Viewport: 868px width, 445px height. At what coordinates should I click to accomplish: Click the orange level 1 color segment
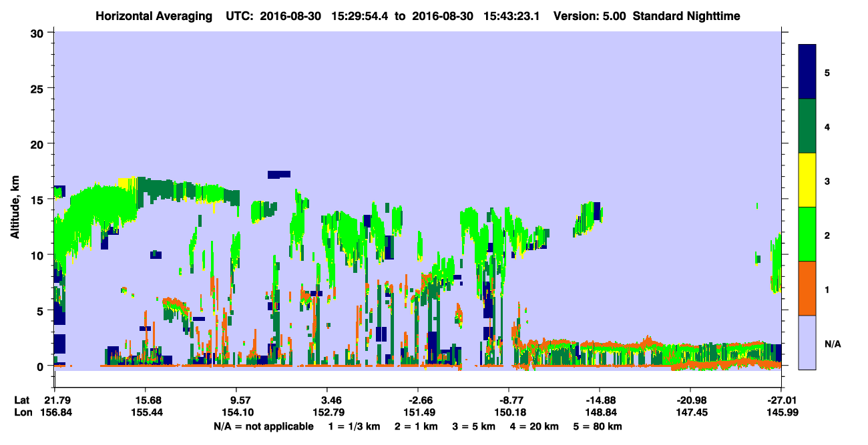pos(807,288)
